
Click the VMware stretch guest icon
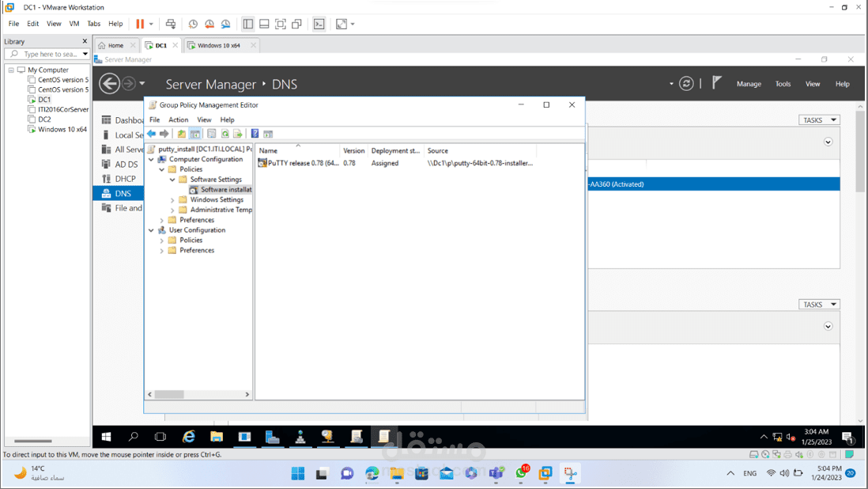tap(342, 24)
